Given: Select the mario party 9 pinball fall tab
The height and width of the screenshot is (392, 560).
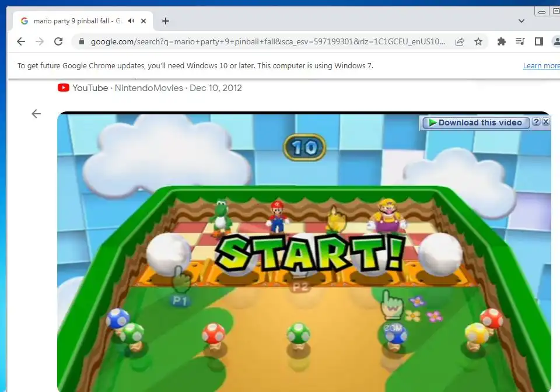Looking at the screenshot, I should click(x=83, y=21).
